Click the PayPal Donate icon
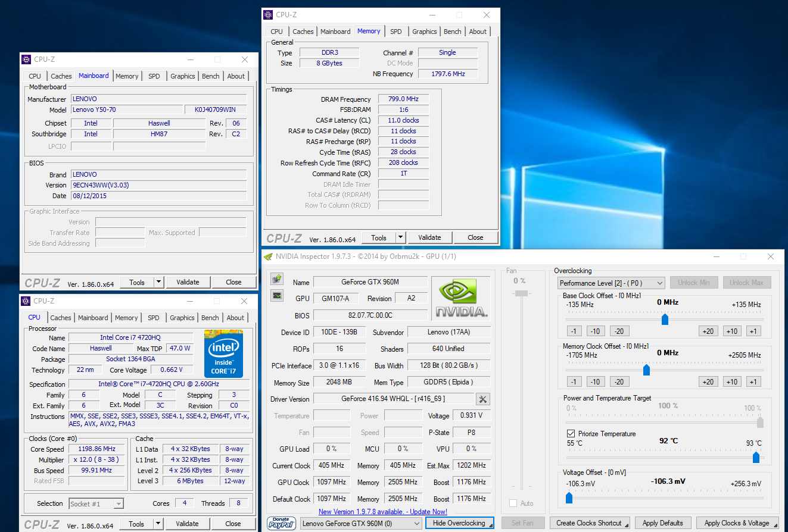The height and width of the screenshot is (532, 788). (282, 523)
